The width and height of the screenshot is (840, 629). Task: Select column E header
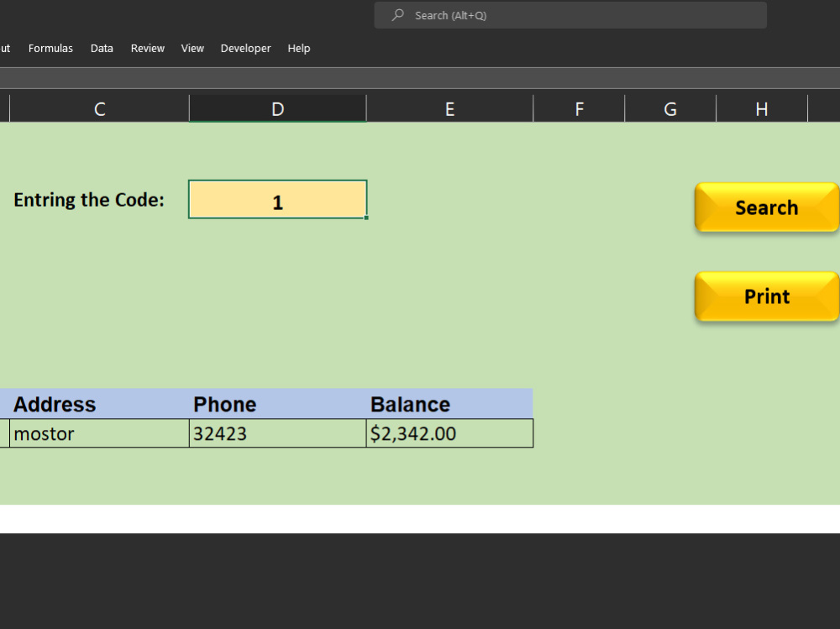pos(450,109)
